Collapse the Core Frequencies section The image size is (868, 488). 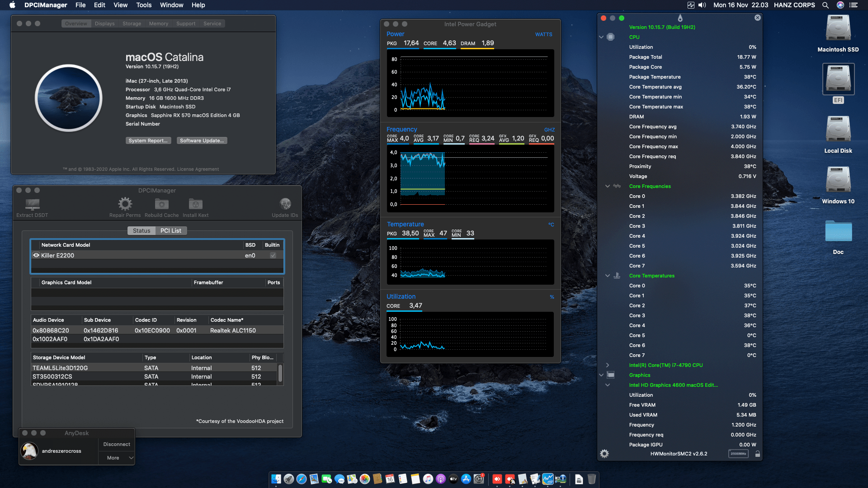click(607, 186)
